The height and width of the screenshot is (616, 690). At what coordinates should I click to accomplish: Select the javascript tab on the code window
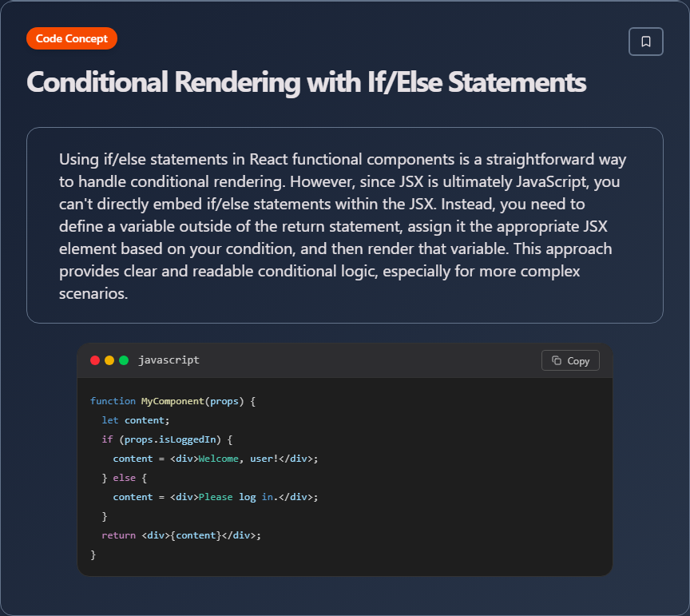point(169,360)
